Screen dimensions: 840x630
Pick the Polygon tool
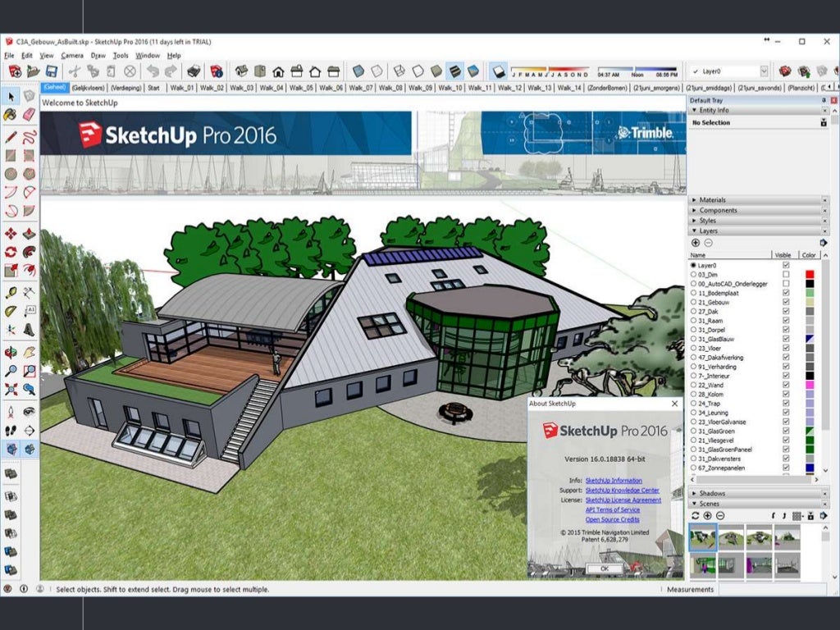(x=29, y=174)
